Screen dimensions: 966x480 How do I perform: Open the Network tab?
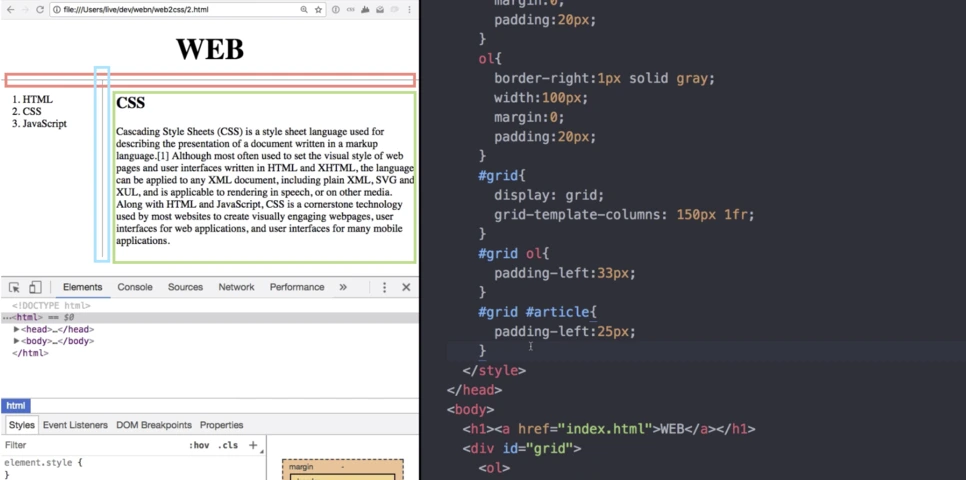coord(236,287)
